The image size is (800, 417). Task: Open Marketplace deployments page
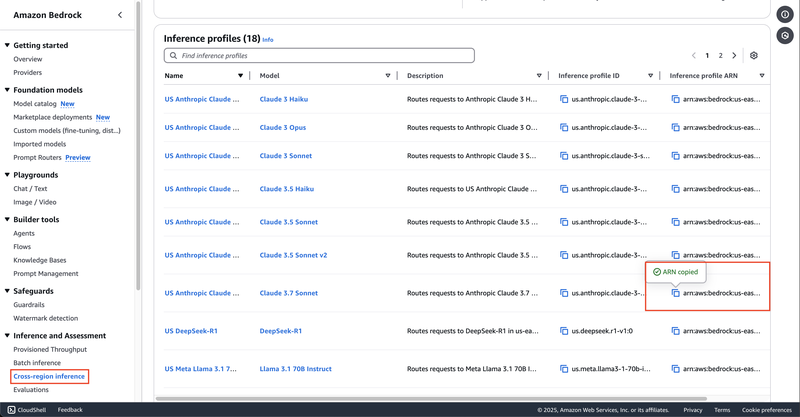click(53, 117)
